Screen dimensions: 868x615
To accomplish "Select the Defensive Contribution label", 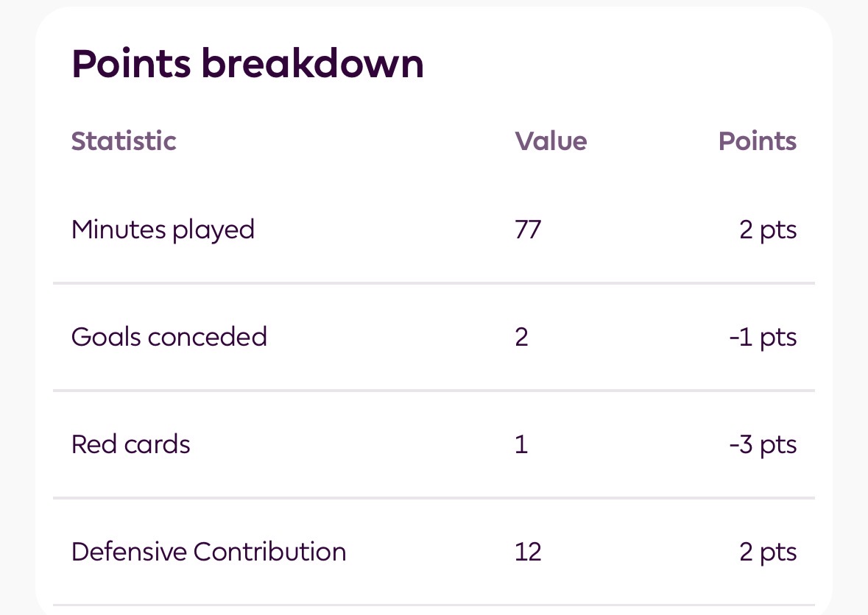I will [208, 552].
